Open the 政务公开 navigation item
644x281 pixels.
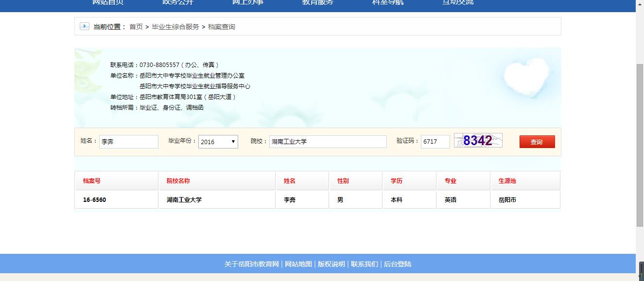point(178,2)
